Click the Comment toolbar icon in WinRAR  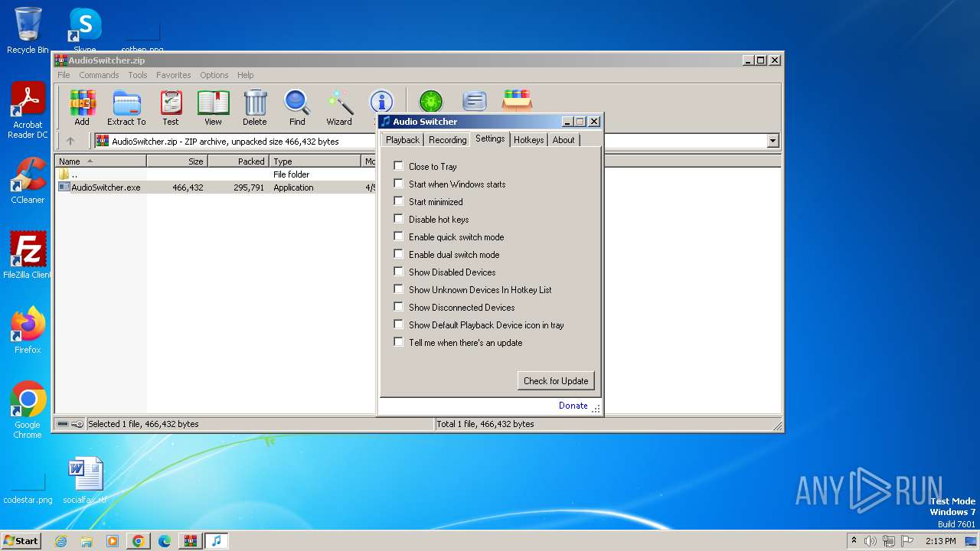475,100
